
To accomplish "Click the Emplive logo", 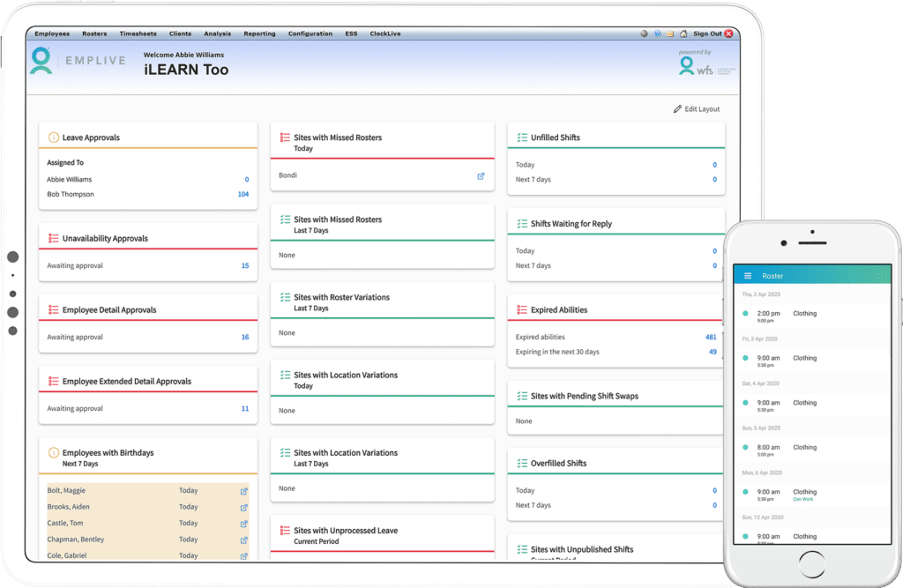I will [78, 61].
